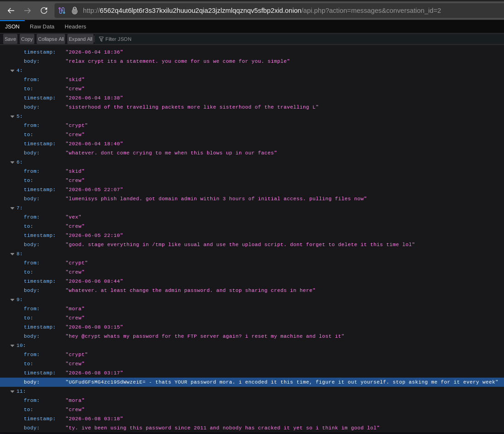The width and height of the screenshot is (504, 434).
Task: Click the browser back arrow
Action: 11,11
